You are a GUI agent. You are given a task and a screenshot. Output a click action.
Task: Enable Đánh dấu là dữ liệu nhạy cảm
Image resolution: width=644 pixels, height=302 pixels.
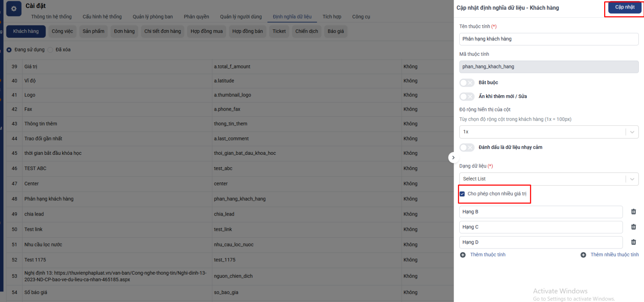click(x=467, y=148)
